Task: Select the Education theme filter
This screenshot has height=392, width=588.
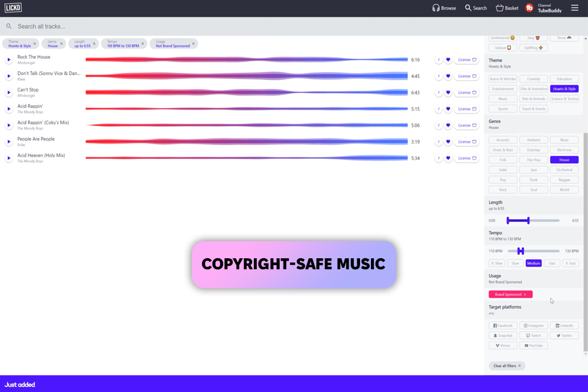Action: click(564, 79)
